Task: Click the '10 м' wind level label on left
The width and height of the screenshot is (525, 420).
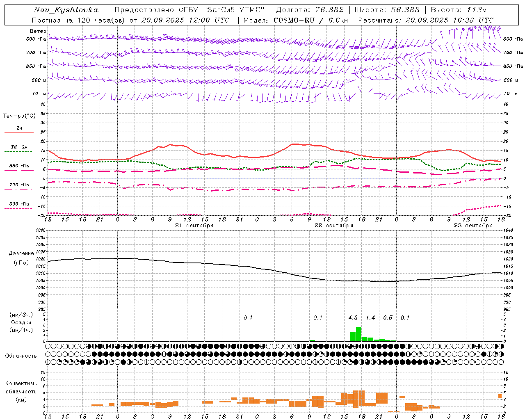Action: (x=39, y=94)
